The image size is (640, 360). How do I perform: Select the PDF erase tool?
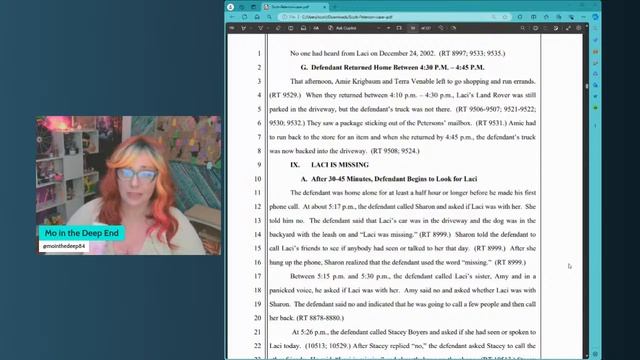pos(278,28)
